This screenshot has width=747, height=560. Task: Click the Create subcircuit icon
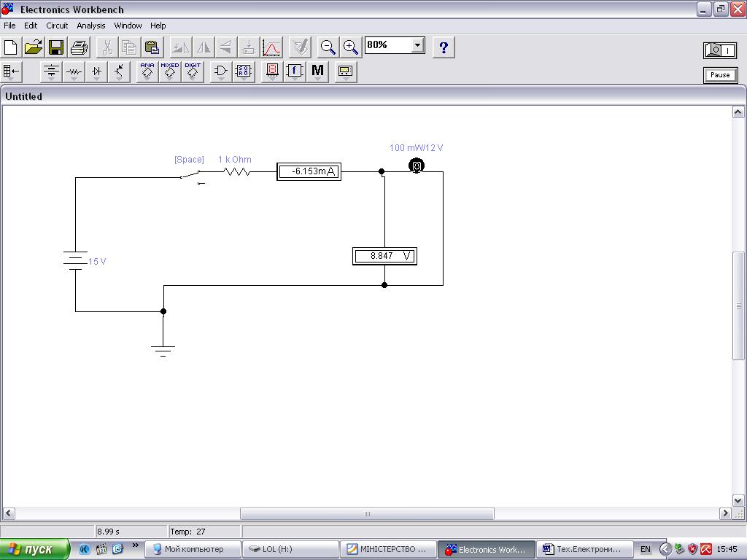coord(249,47)
